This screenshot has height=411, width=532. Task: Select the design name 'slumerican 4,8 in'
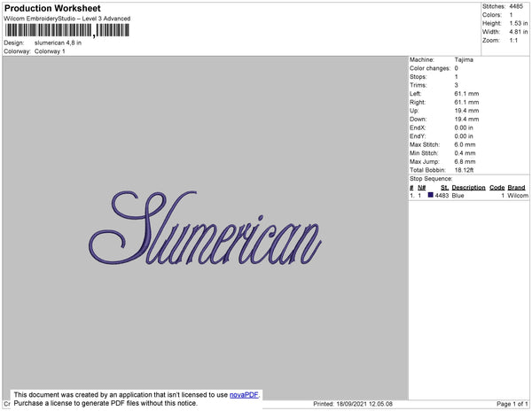[x=58, y=43]
